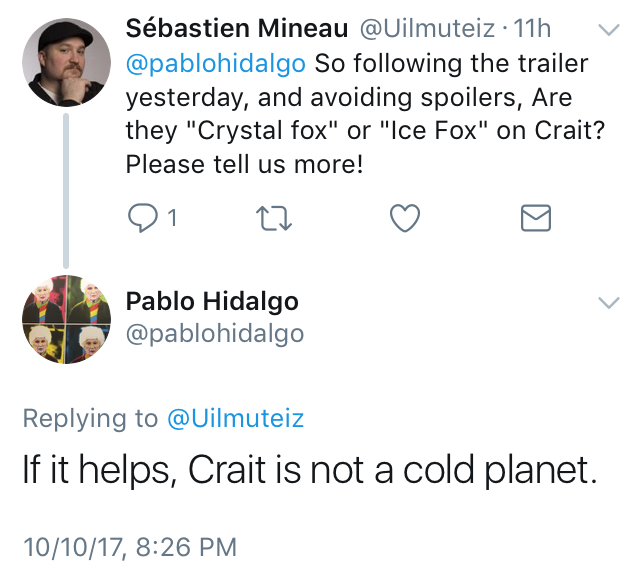Select Sébastien's tweet body text
Screen dimensions: 640x586
pos(360,114)
